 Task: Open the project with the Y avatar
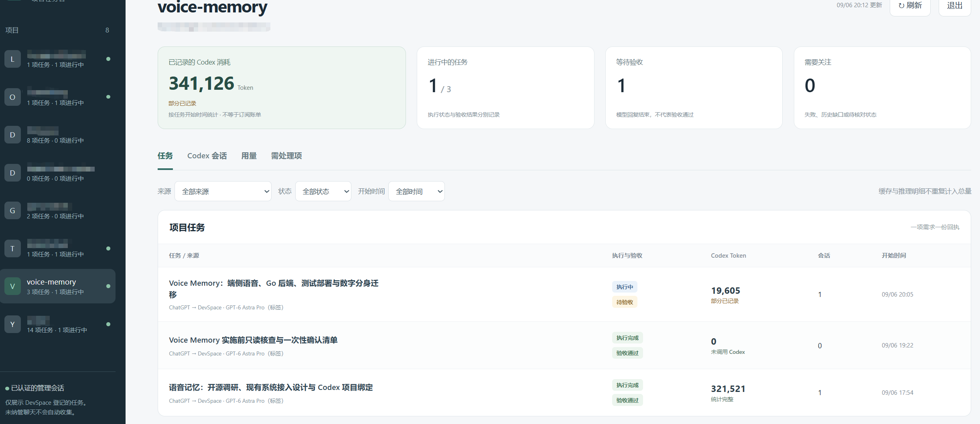58,324
